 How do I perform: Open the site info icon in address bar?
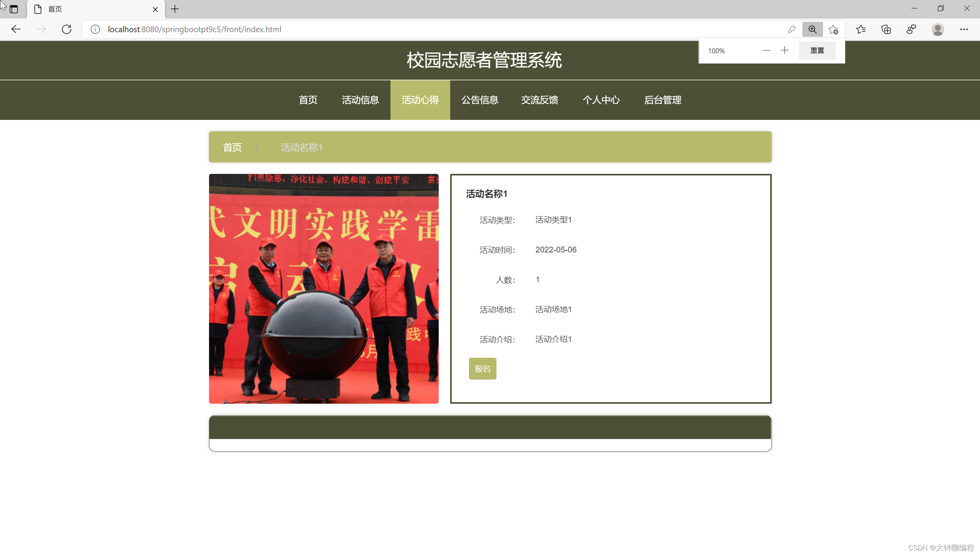[95, 29]
